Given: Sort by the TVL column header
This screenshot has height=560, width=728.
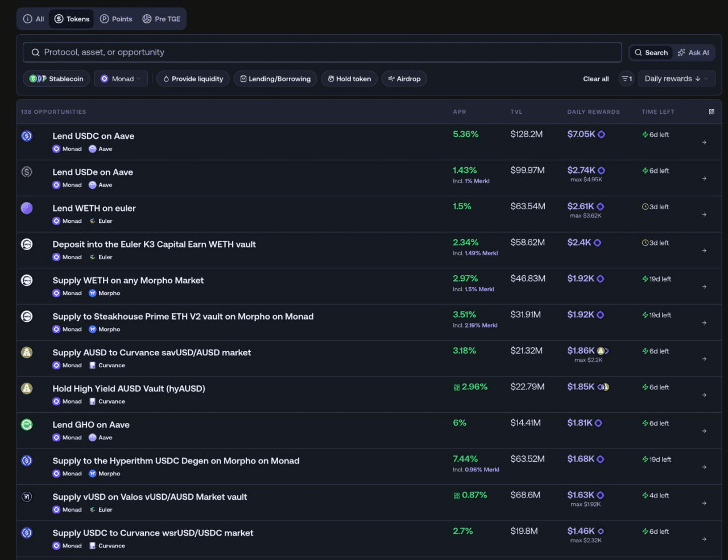Looking at the screenshot, I should 516,112.
